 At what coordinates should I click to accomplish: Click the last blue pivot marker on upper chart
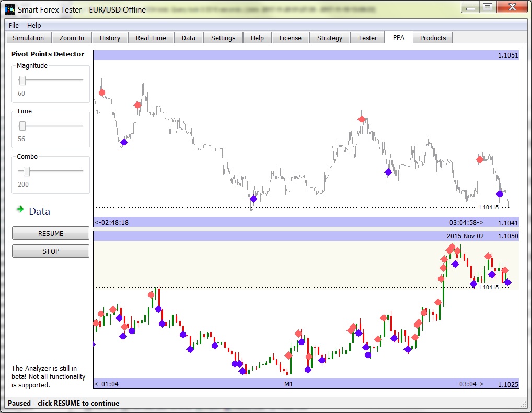click(x=500, y=194)
